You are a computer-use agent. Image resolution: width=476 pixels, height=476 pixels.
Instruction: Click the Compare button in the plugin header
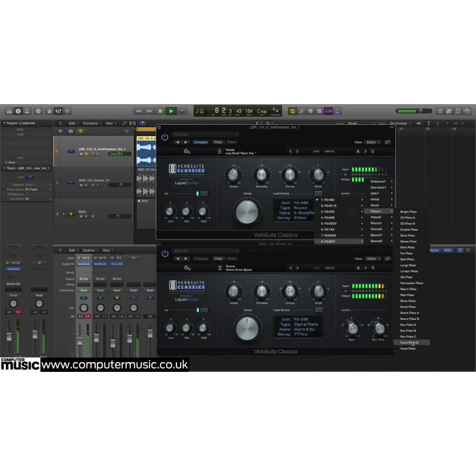click(200, 142)
